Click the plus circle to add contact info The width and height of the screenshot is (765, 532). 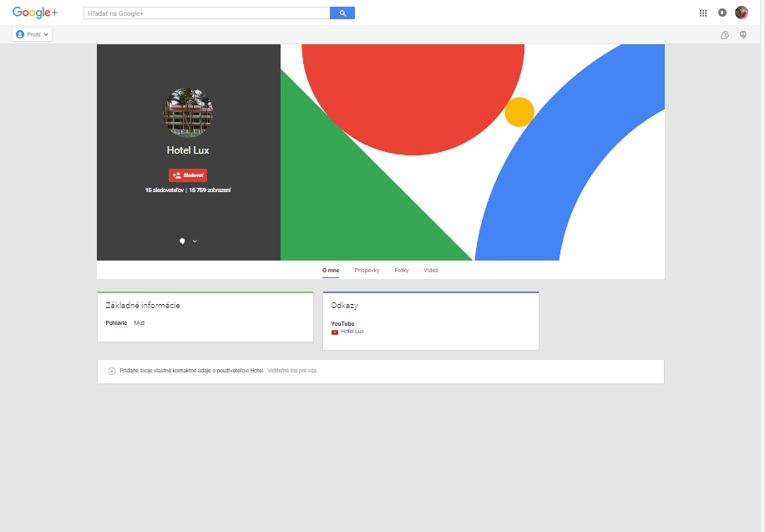[x=112, y=371]
